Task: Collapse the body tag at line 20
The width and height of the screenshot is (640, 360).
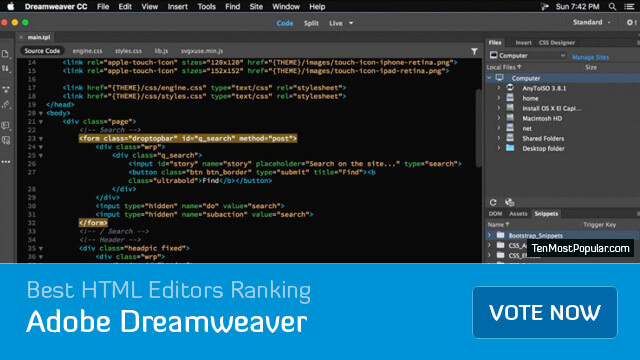Action: pyautogui.click(x=41, y=113)
